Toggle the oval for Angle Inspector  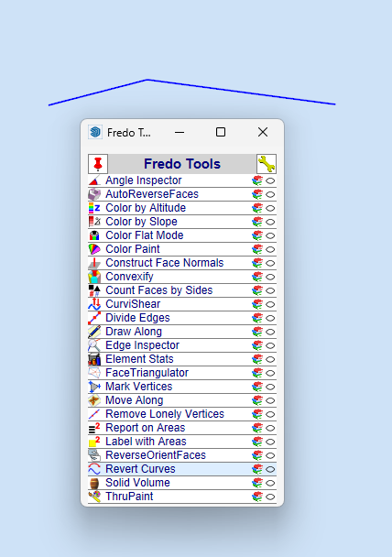tap(270, 180)
